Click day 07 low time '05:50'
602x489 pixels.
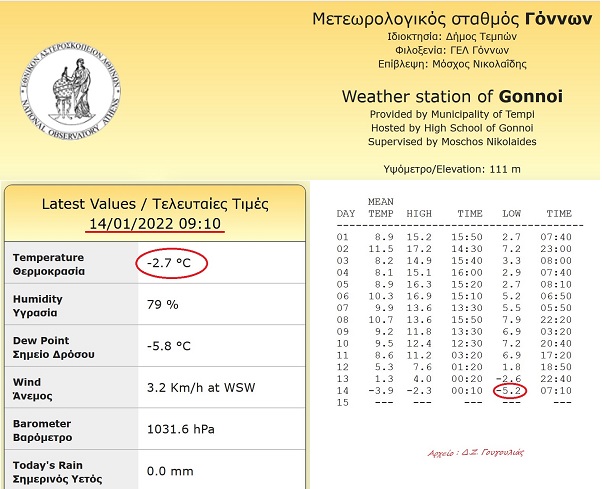[556, 308]
